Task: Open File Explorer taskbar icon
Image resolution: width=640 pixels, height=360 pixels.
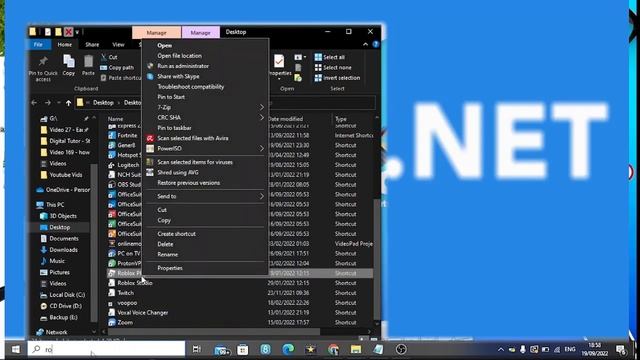Action: click(x=356, y=349)
